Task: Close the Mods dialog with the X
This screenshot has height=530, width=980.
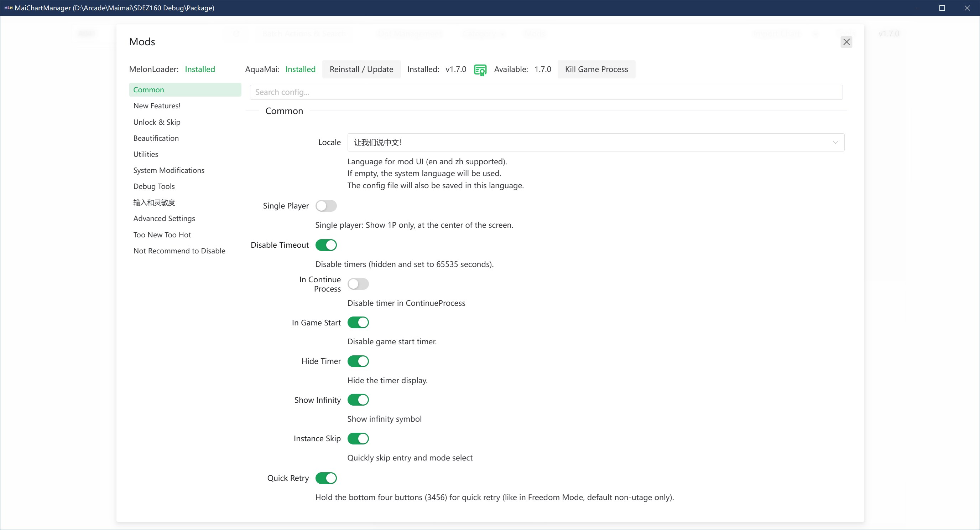Action: click(x=846, y=42)
